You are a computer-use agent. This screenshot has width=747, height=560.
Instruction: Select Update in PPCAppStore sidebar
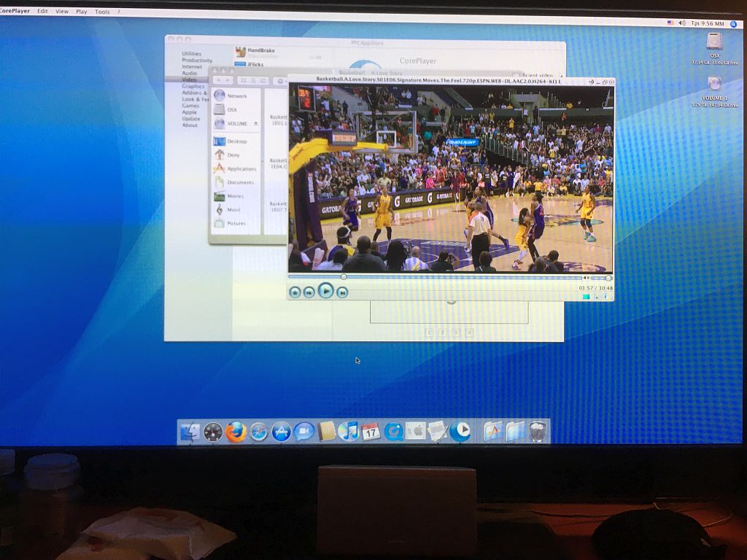[191, 119]
